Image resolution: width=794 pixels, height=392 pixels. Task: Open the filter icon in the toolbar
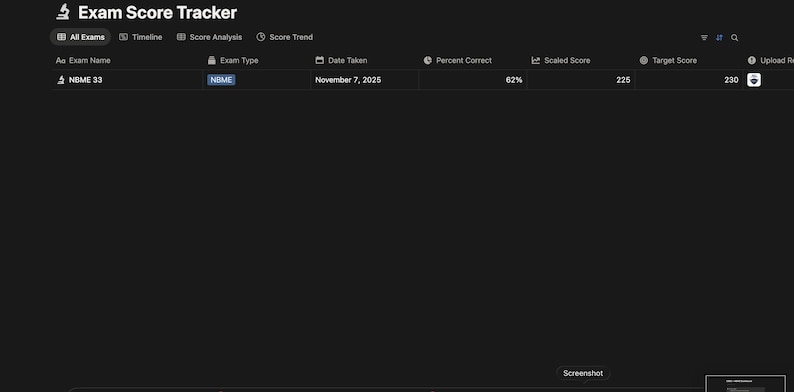tap(704, 37)
